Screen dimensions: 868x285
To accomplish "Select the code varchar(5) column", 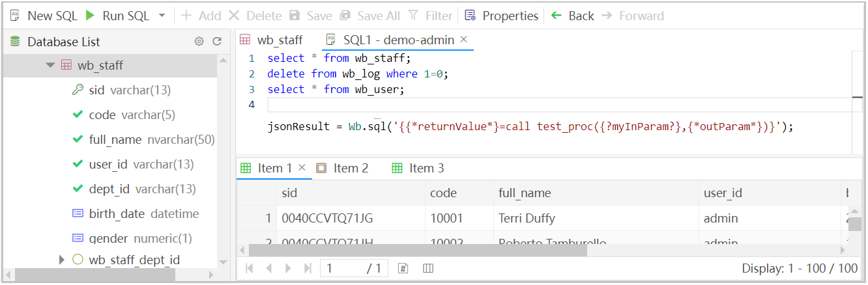I will (124, 115).
